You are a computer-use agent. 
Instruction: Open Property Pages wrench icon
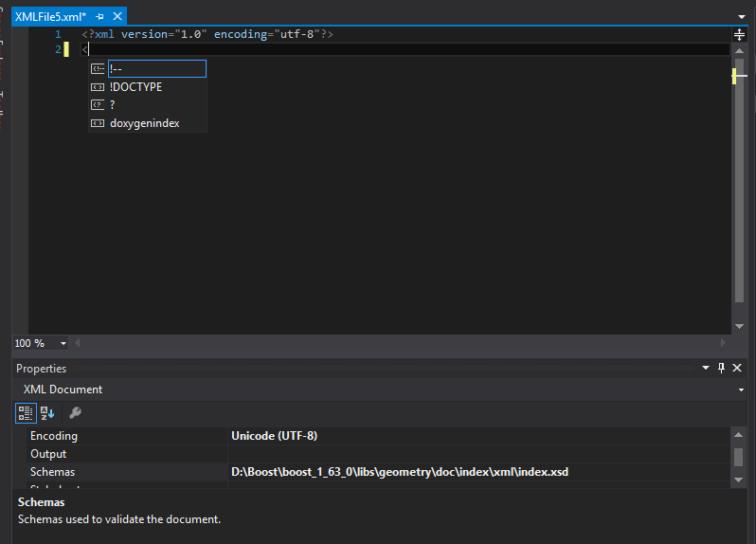coord(75,412)
